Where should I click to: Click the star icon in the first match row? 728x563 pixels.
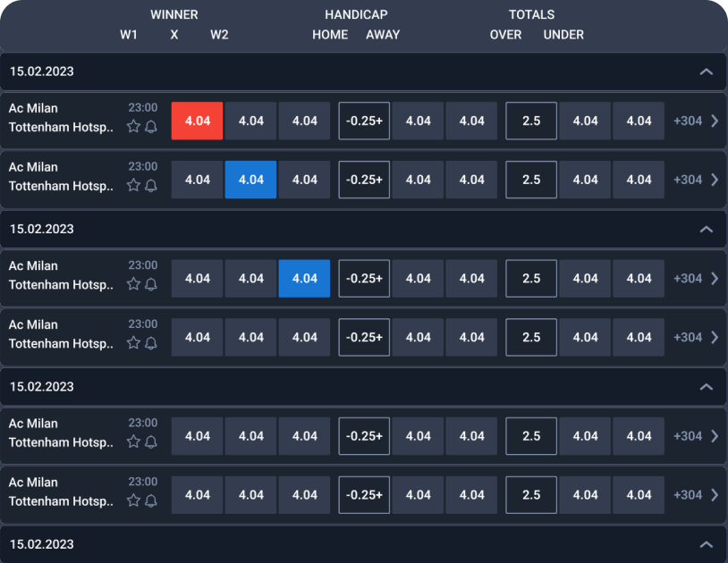tap(133, 127)
